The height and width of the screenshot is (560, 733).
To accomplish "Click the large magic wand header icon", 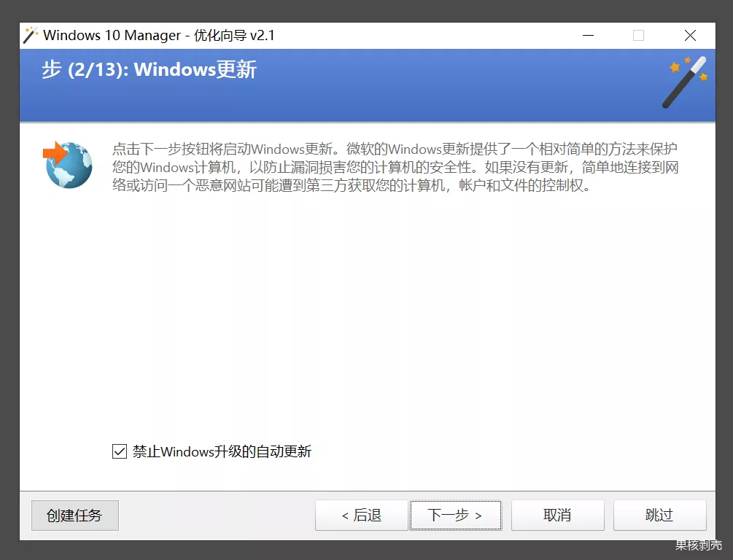I will [685, 82].
